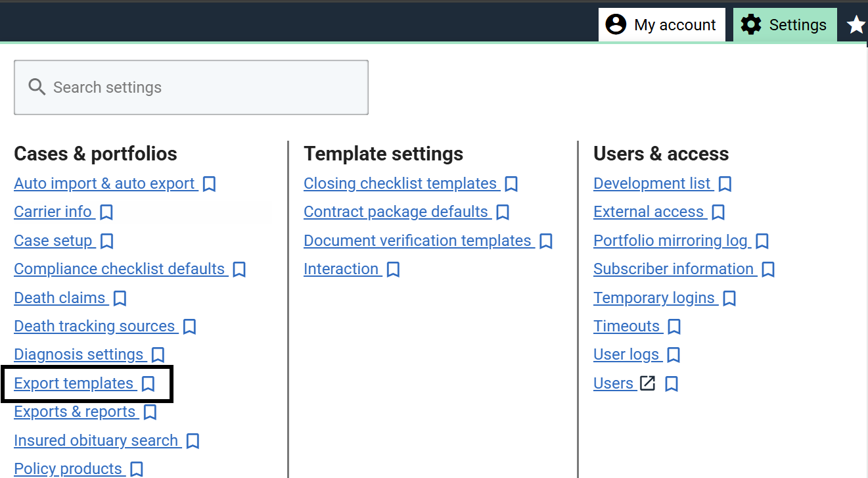
Task: Bookmark the Export templates setting
Action: pos(148,384)
